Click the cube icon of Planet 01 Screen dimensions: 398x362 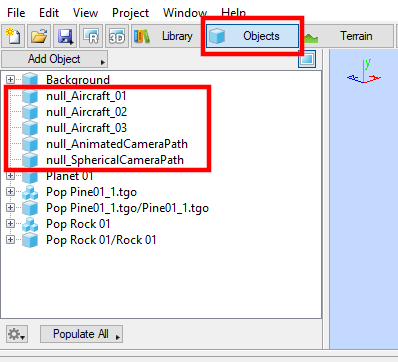point(30,176)
